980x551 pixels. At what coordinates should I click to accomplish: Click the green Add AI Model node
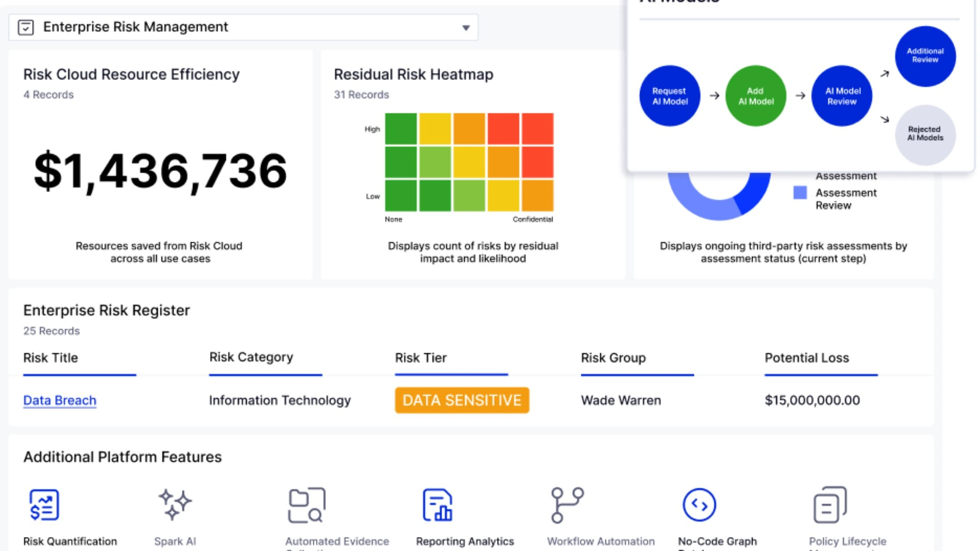point(756,96)
